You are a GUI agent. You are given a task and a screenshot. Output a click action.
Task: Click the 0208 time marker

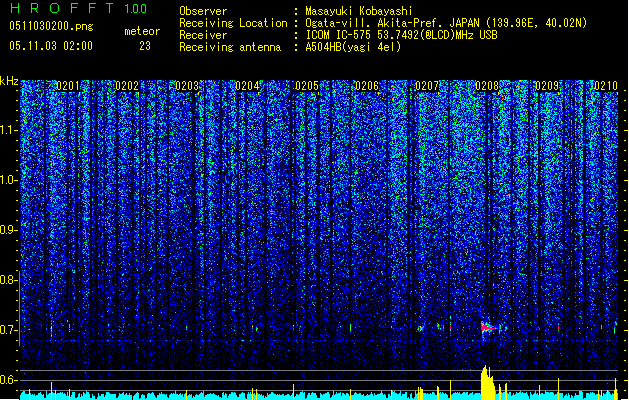pos(487,86)
